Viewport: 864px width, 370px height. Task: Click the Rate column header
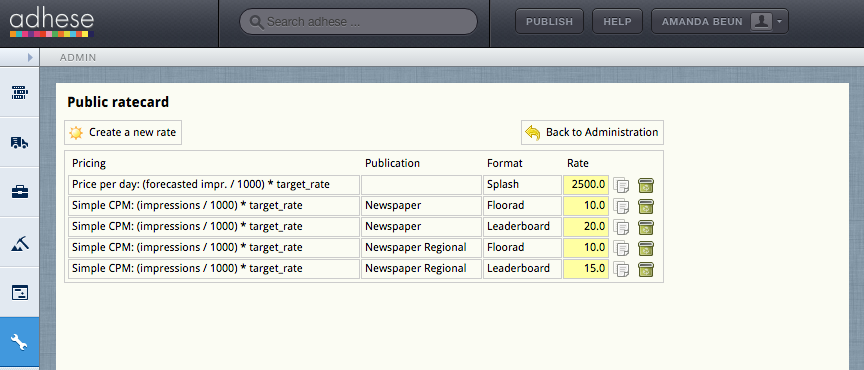(x=577, y=163)
